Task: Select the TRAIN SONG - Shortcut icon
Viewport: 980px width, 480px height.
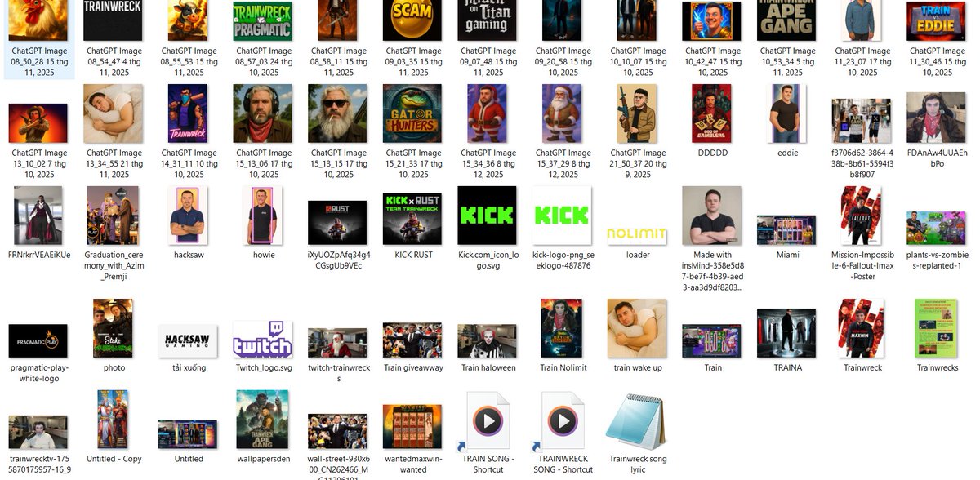Action: 488,421
